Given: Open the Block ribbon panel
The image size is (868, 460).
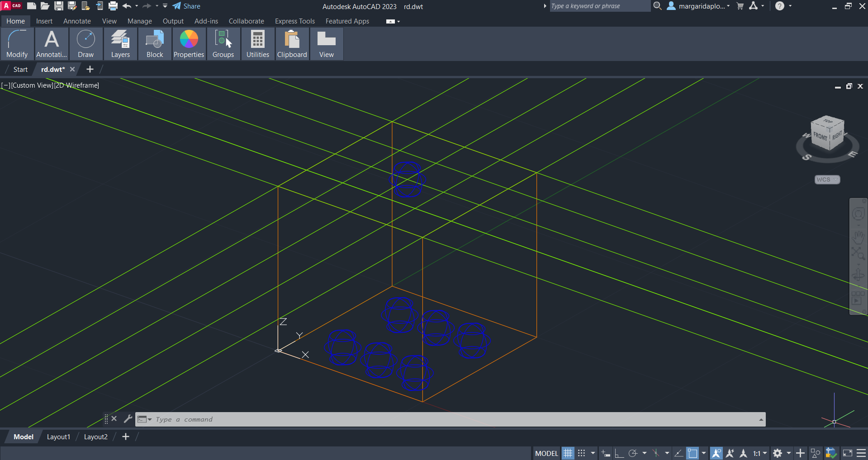Looking at the screenshot, I should 155,44.
